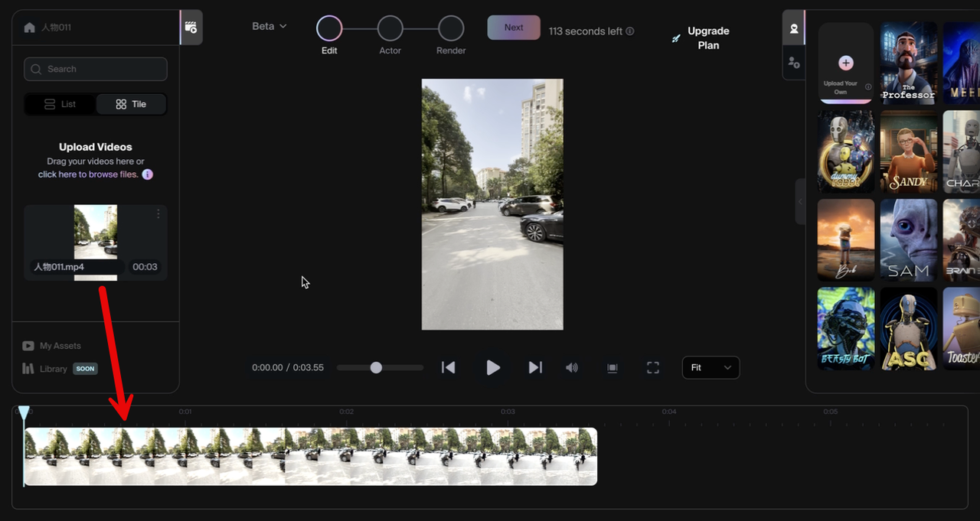
Task: Mute the volume speaker icon
Action: [572, 368]
